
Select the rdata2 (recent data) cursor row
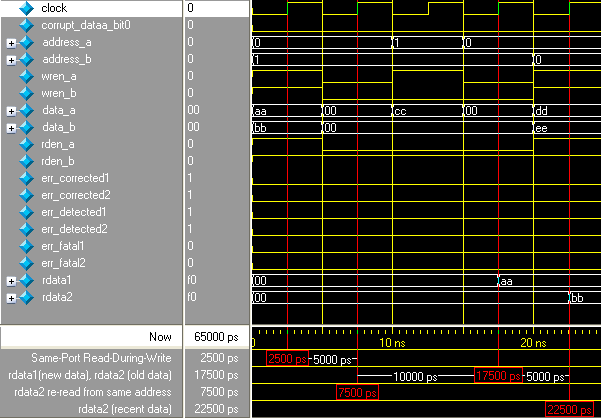[x=126, y=409]
